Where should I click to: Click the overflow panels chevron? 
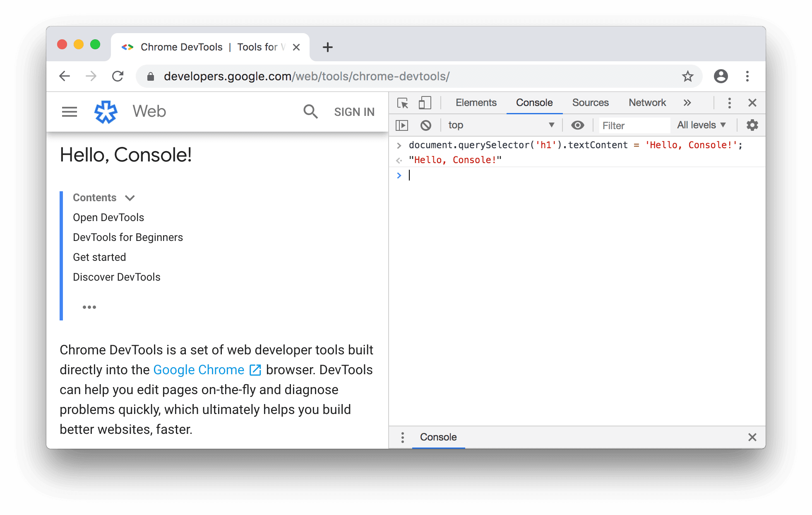[x=687, y=102]
